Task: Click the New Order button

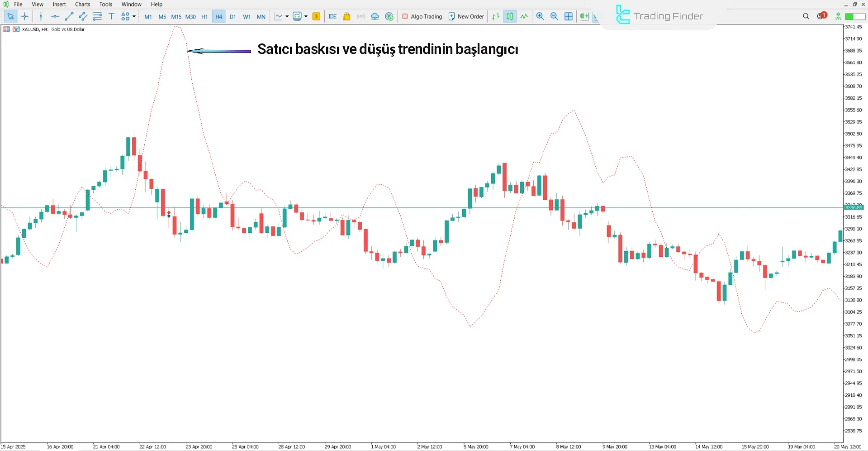Action: coord(466,16)
